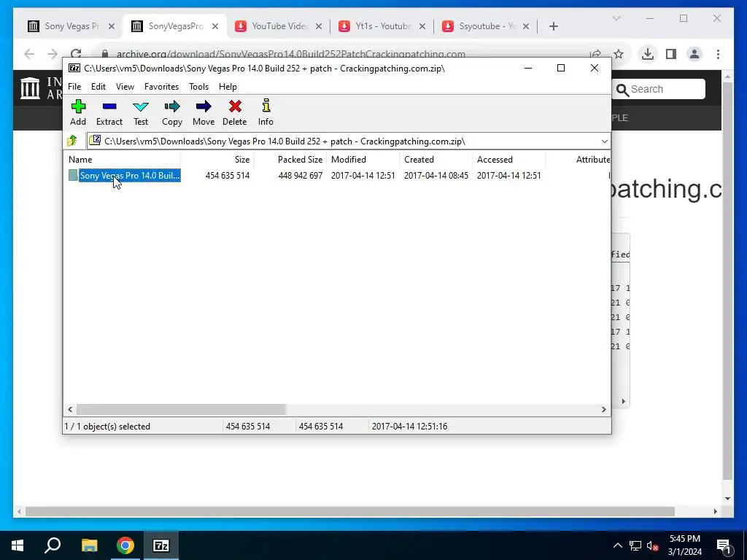747x560 pixels.
Task: Click the 454 635 514 size value in file row
Action: pyautogui.click(x=228, y=175)
